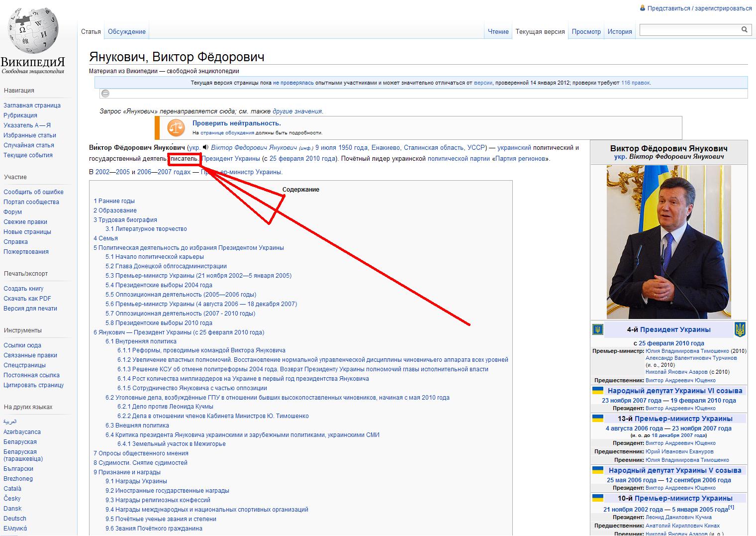Viewport: 756px width, 536px height.
Task: Open the 'Свежие правки' sidebar link
Action: (25, 222)
